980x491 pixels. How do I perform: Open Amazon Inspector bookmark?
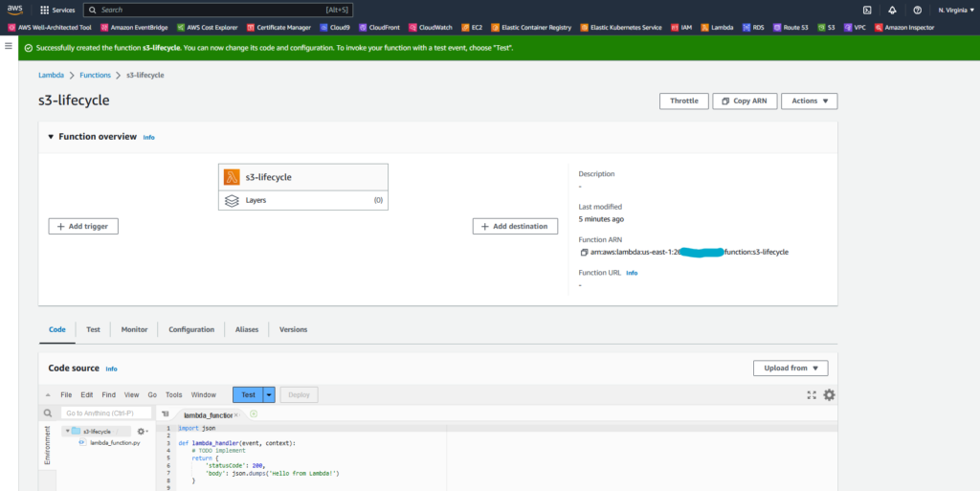click(x=904, y=28)
